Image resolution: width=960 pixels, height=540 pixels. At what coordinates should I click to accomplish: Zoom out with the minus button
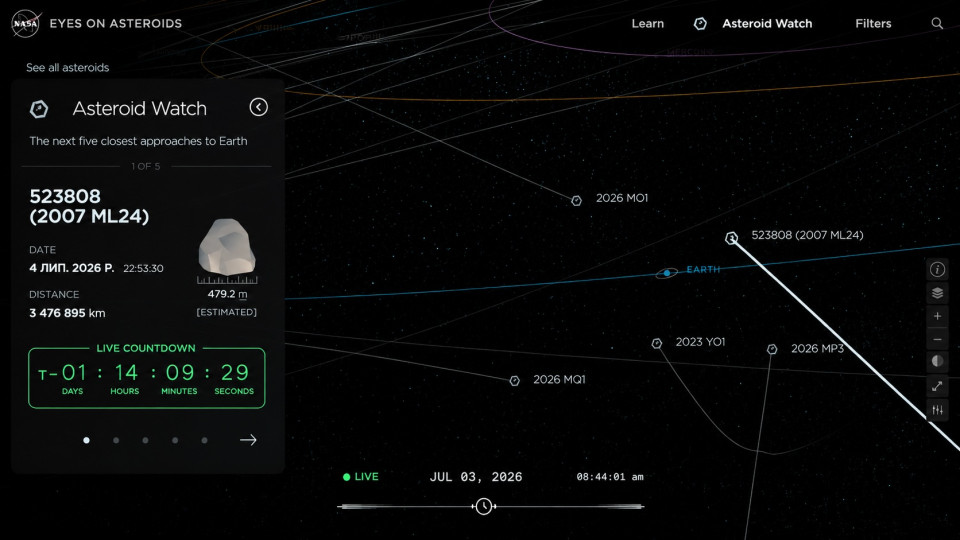coord(937,339)
